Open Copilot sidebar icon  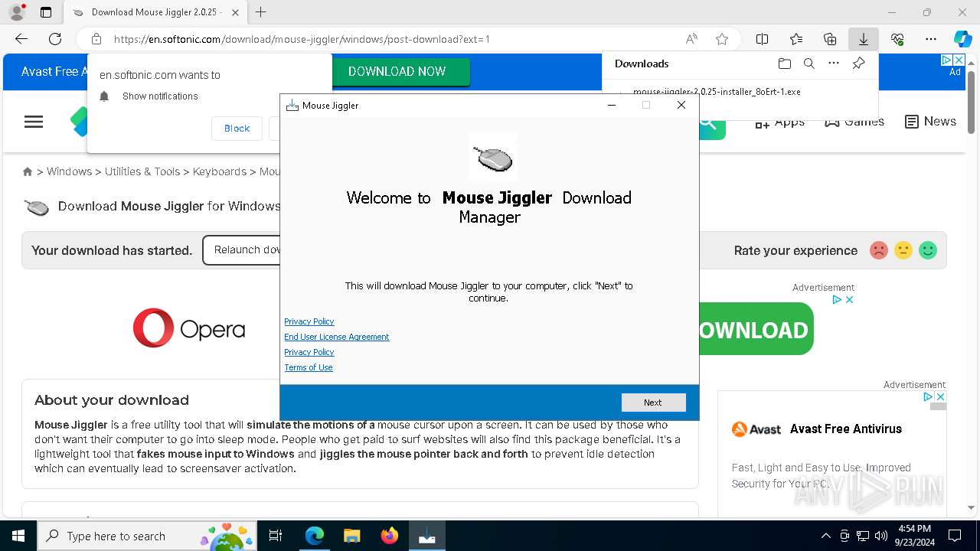(x=962, y=39)
